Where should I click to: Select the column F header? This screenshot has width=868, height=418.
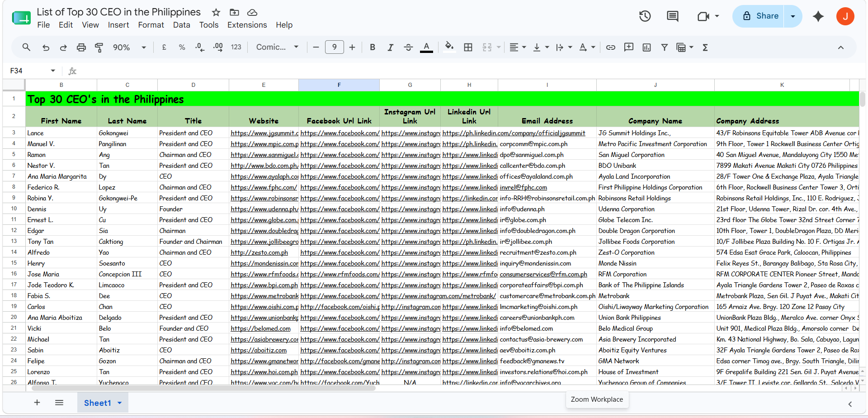click(x=339, y=85)
